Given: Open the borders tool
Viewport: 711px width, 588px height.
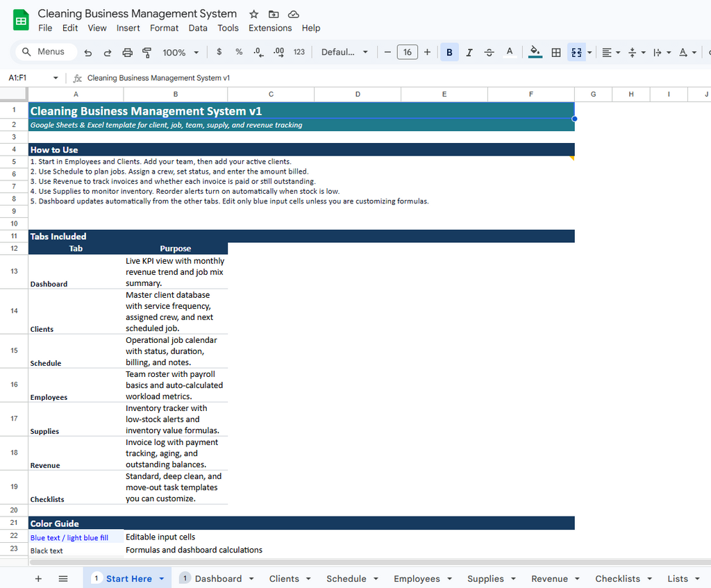Looking at the screenshot, I should pyautogui.click(x=556, y=52).
